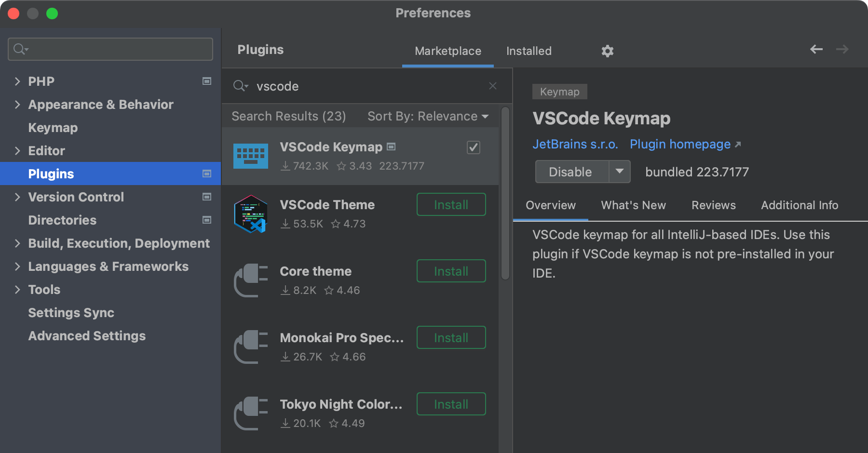Follow the Plugin homepage link
This screenshot has height=453, width=868.
680,144
